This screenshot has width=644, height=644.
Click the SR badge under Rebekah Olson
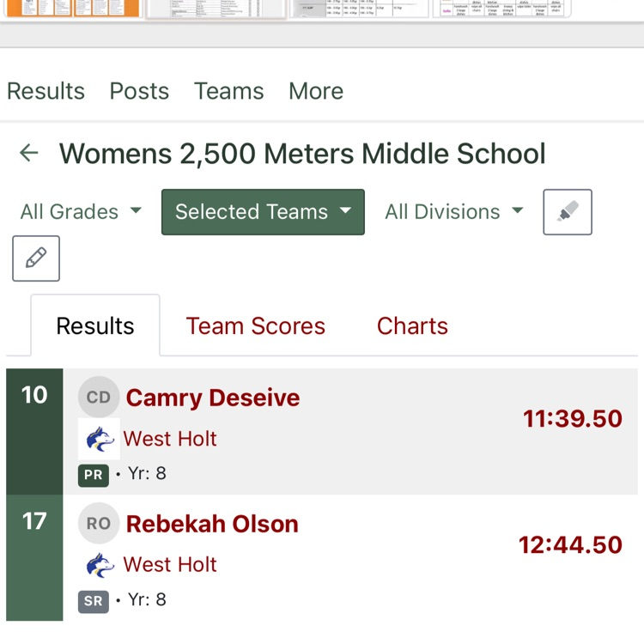94,601
